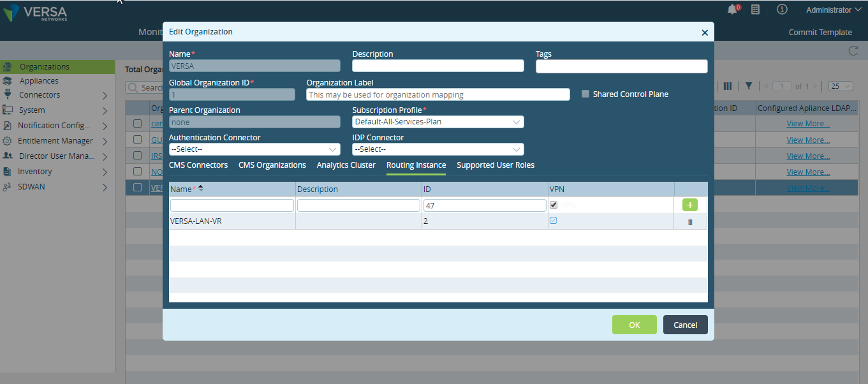Image resolution: width=868 pixels, height=384 pixels.
Task: Click the page number input box
Action: (782, 86)
